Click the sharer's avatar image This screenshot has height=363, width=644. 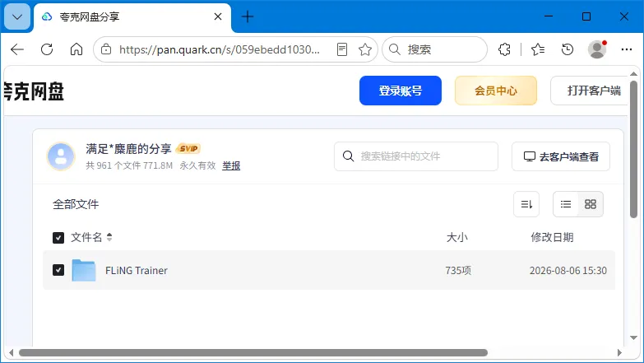point(61,156)
